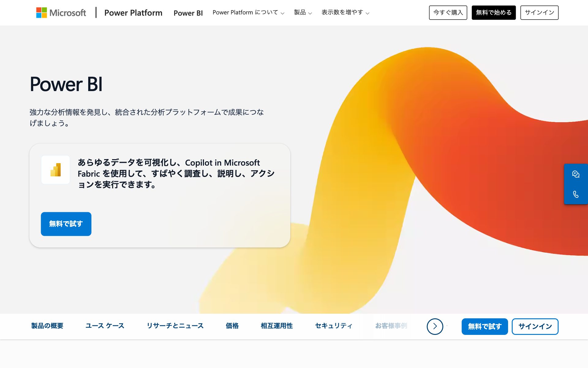Open the 製品 dropdown menu
Screen dimensions: 588x368
303,13
